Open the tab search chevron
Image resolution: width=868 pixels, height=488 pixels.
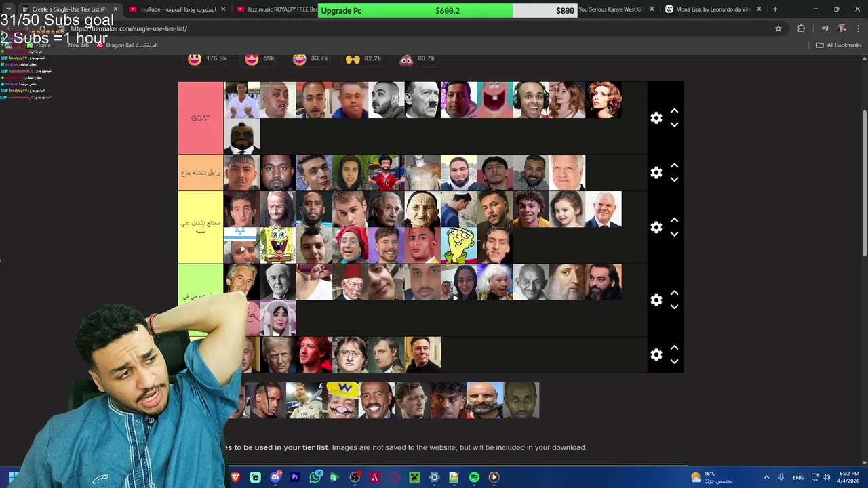(8, 9)
